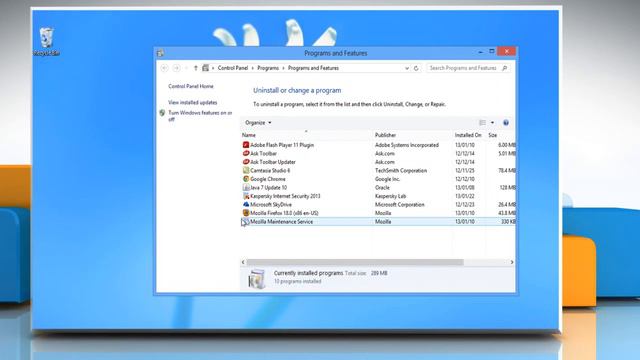This screenshot has width=640, height=360.
Task: Expand arrow after Programs breadcrumb
Action: 284,68
